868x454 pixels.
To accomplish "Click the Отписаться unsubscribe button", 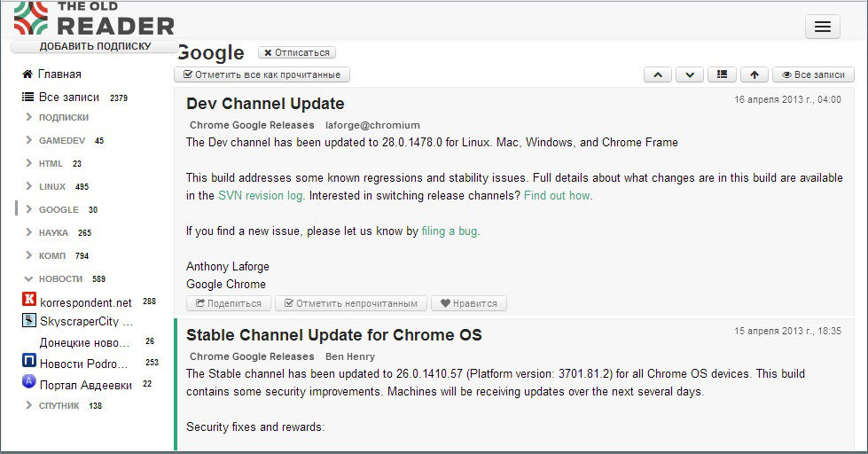I will 297,53.
